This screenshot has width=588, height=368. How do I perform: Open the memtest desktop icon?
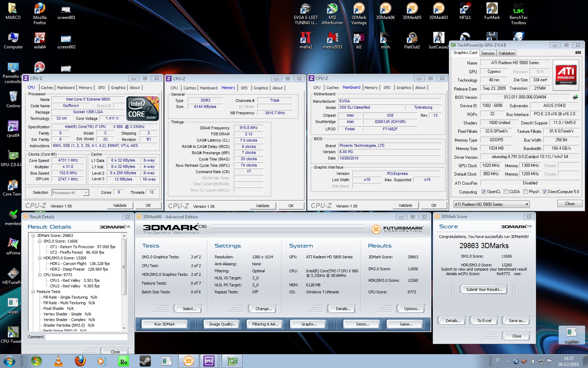(13, 217)
